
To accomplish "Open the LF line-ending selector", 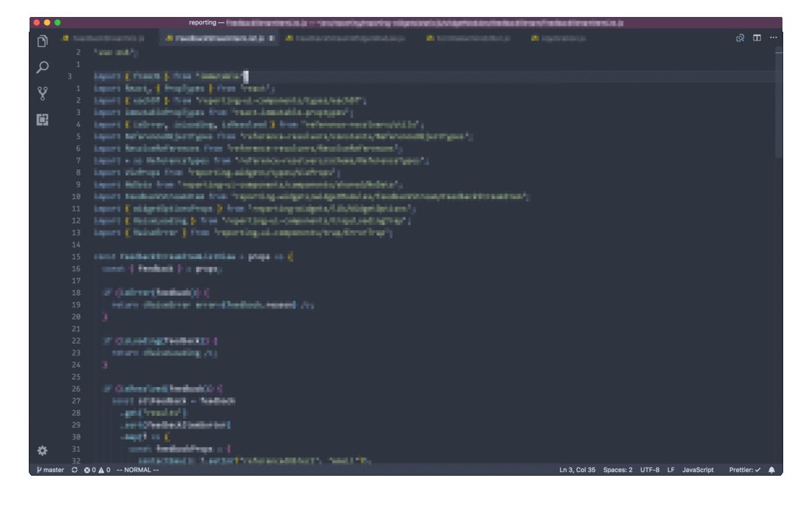I will point(672,469).
